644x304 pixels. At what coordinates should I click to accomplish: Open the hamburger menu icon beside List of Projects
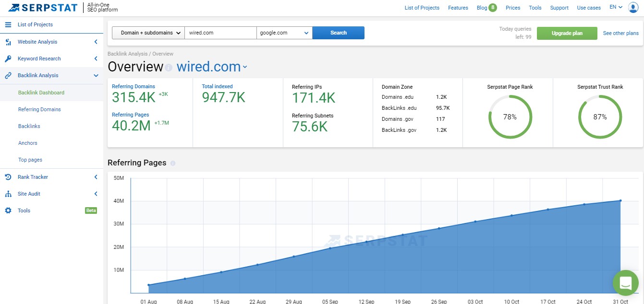tap(8, 24)
